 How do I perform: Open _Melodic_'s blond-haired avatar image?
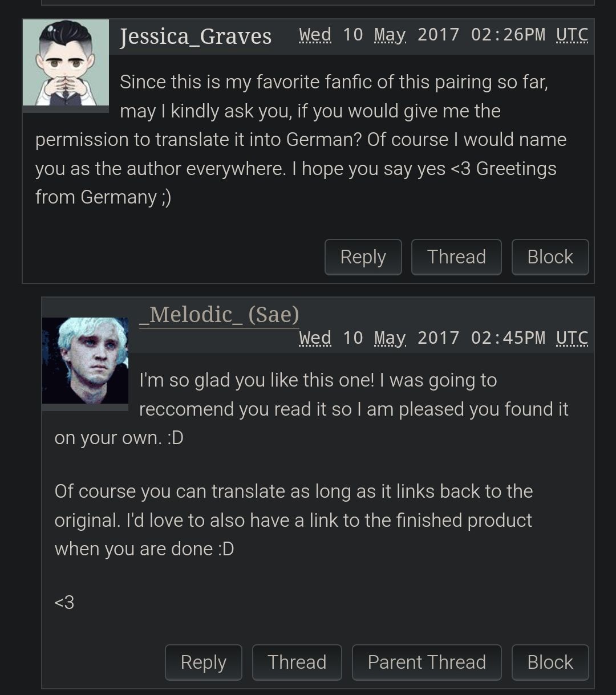[x=85, y=360]
